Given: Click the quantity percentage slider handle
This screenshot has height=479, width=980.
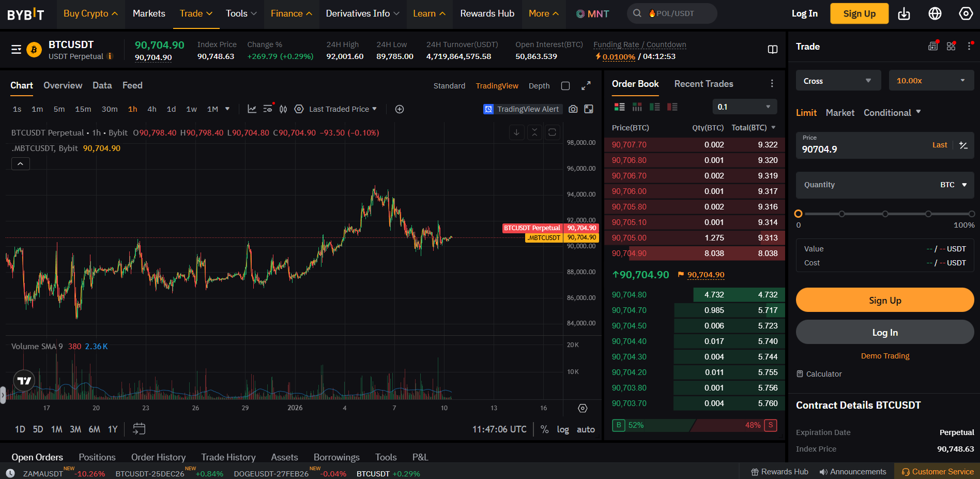Looking at the screenshot, I should pos(799,214).
